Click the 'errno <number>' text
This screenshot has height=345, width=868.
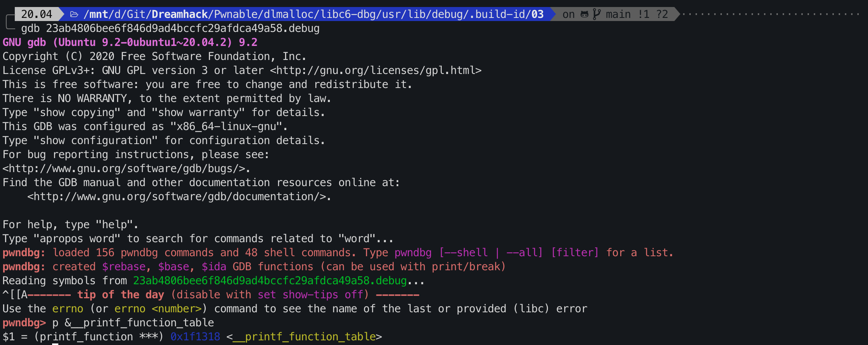click(x=158, y=309)
